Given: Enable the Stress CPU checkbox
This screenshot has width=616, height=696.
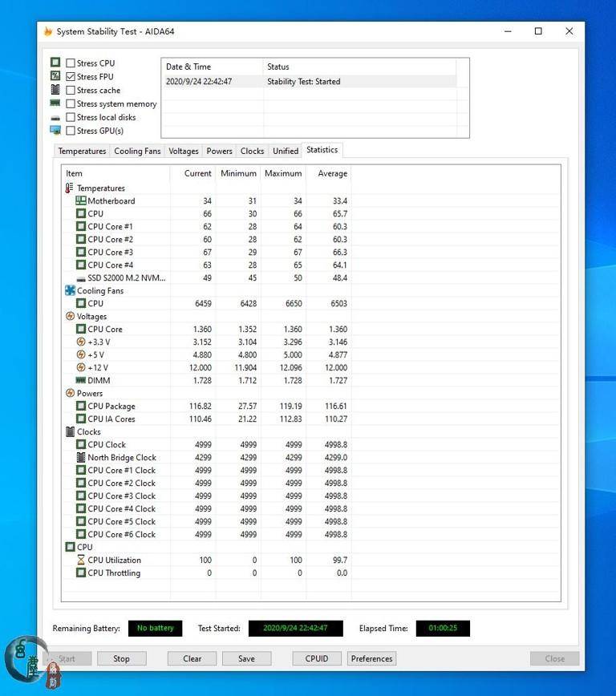Looking at the screenshot, I should coord(70,63).
